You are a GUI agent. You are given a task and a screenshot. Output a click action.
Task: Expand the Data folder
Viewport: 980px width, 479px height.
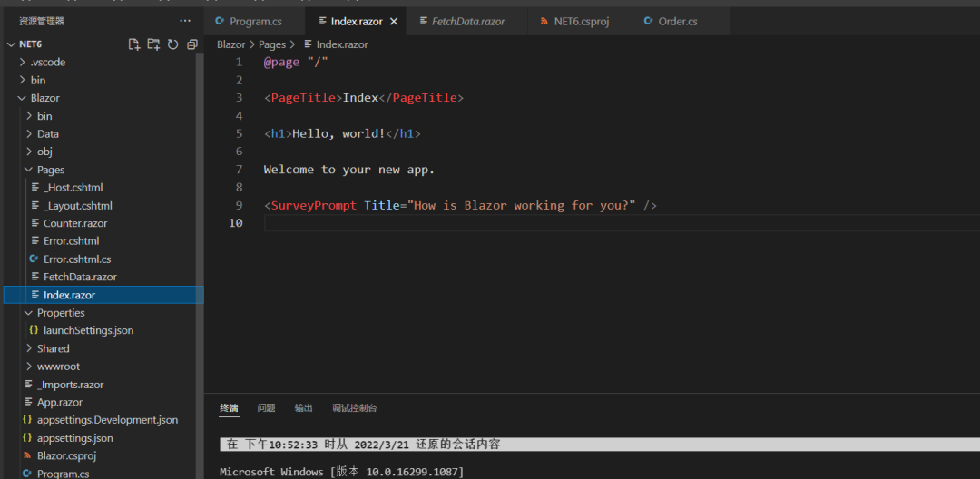coord(29,133)
